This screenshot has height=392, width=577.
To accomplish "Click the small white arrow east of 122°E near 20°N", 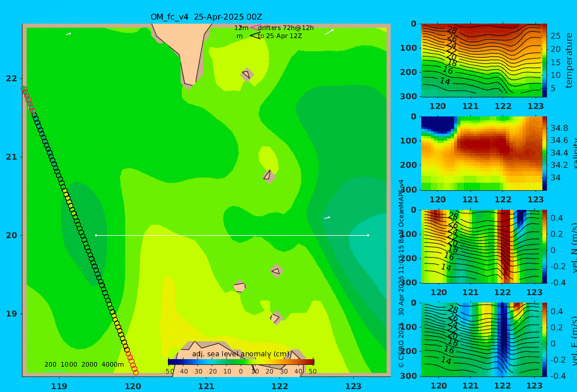I will pyautogui.click(x=327, y=218).
